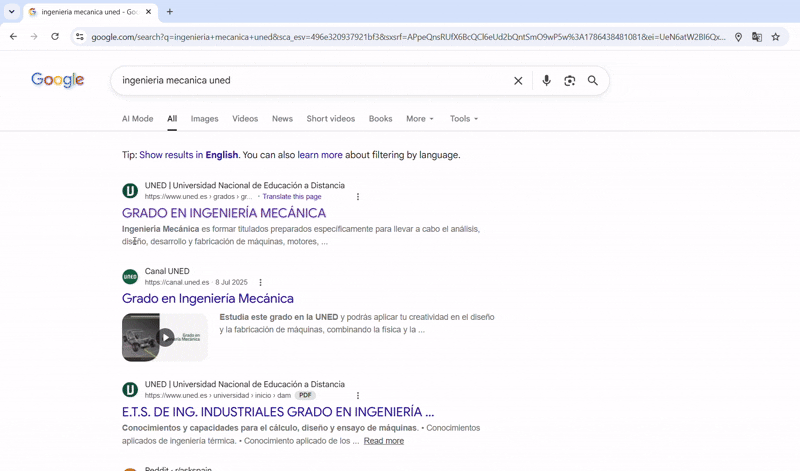Screen dimensions: 800x471
Task: Clear the search box text
Action: (x=518, y=81)
